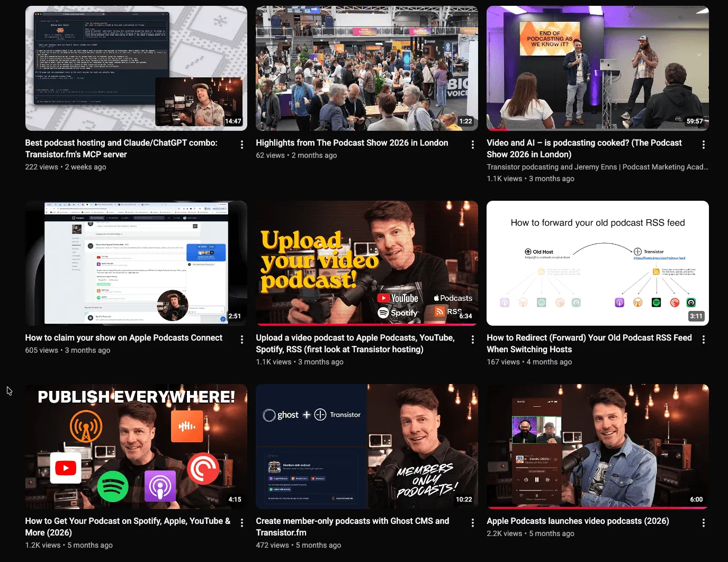Visit channel 'Transistor podcasting and Jeremy Enns' link

tap(597, 167)
